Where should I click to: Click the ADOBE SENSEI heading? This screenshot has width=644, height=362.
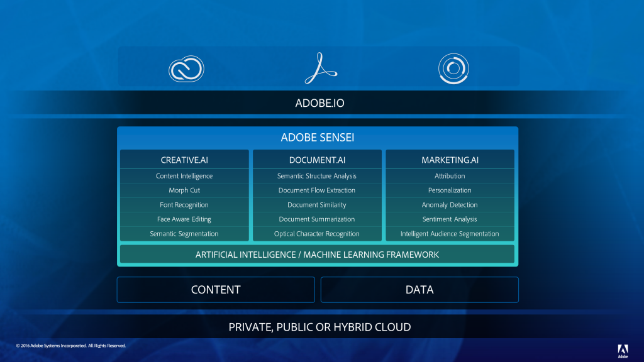click(318, 138)
